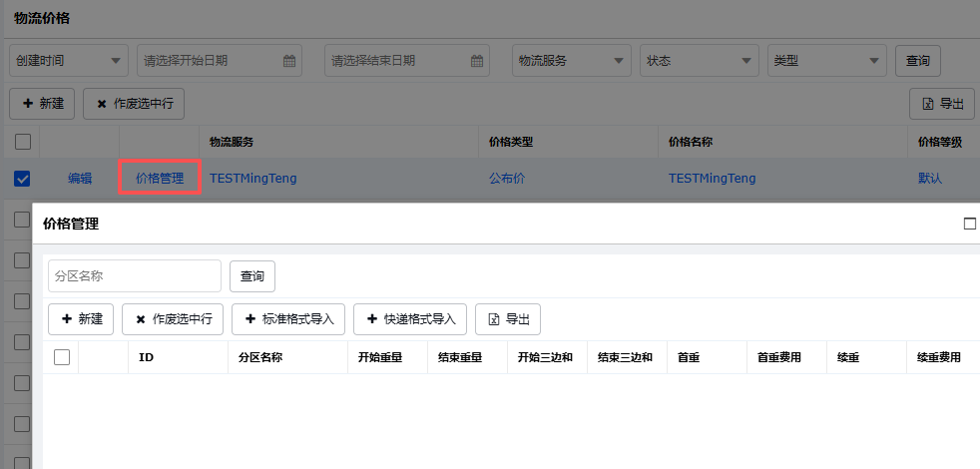
Task: Click 标准格式导入 import button
Action: [x=288, y=319]
